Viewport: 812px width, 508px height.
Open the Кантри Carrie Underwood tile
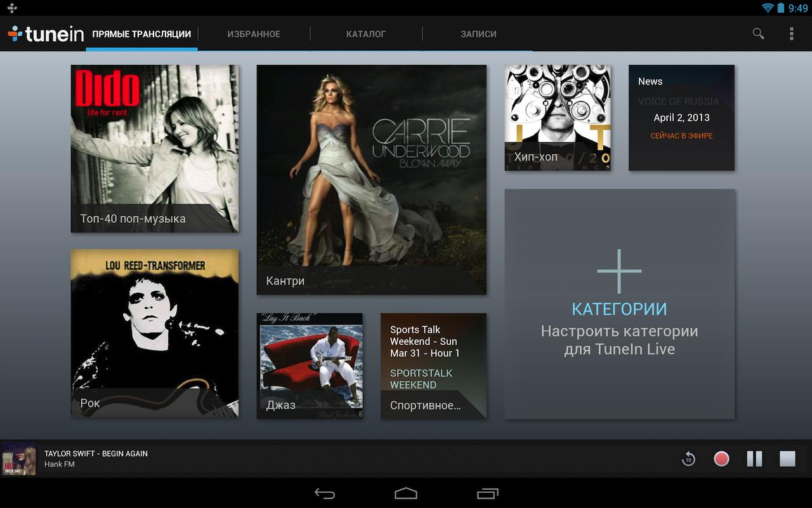point(371,180)
